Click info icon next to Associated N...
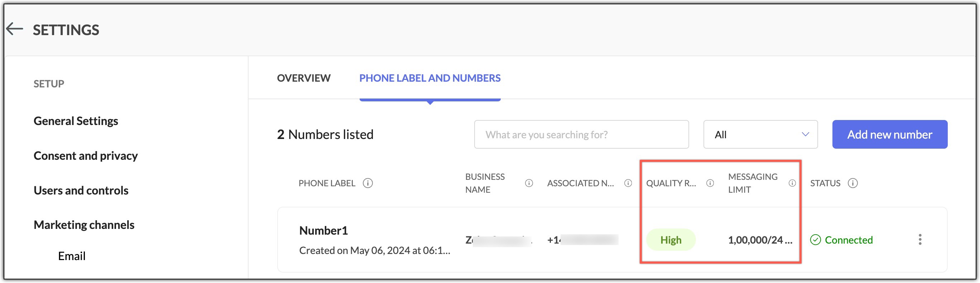Image resolution: width=980 pixels, height=283 pixels. (628, 183)
